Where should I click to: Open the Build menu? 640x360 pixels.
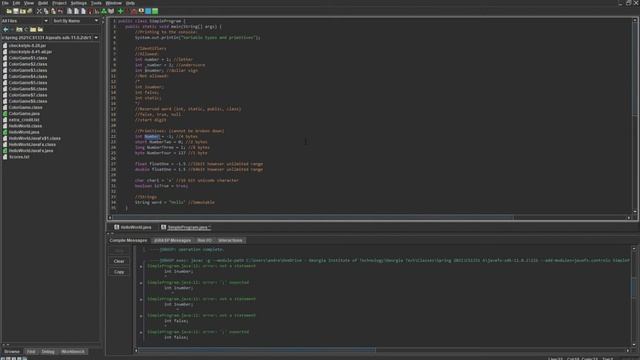pyautogui.click(x=43, y=3)
